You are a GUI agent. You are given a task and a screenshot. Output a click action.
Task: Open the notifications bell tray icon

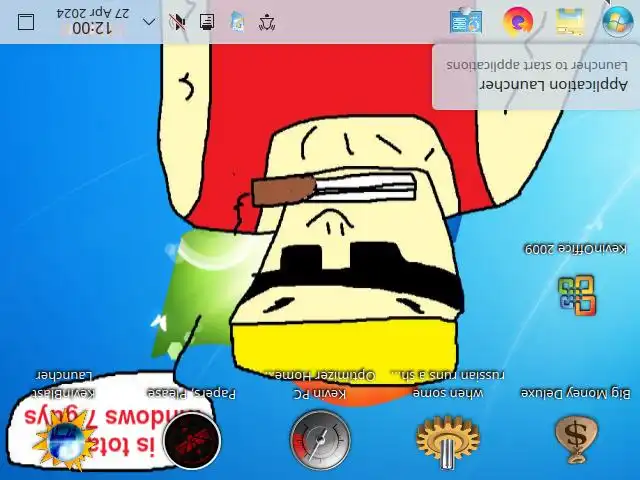point(267,22)
